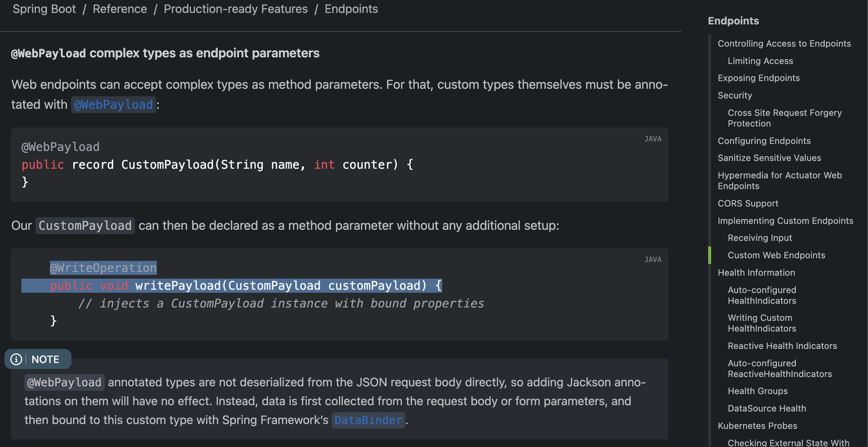Open Production-ready Features breadcrumb

235,9
